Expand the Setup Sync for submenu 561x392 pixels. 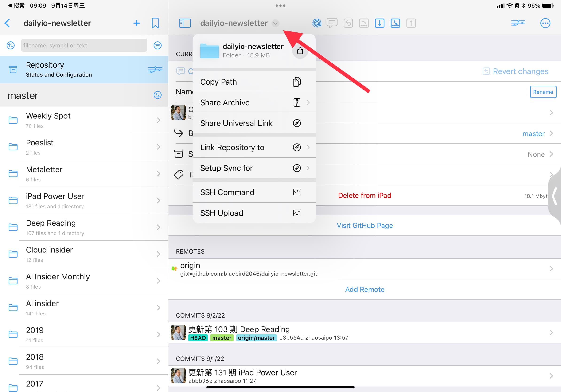pyautogui.click(x=308, y=168)
